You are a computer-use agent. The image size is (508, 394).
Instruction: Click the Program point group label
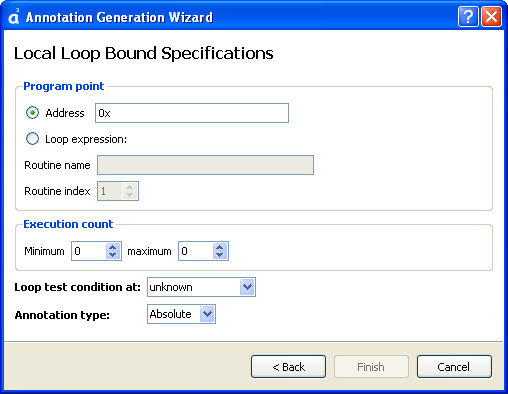[64, 86]
